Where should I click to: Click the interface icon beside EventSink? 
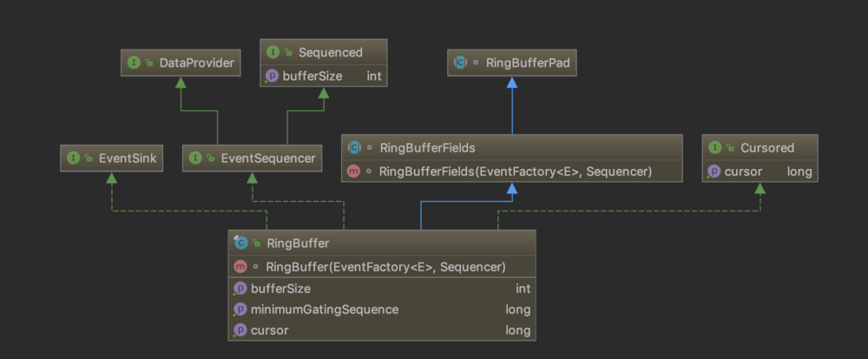73,159
